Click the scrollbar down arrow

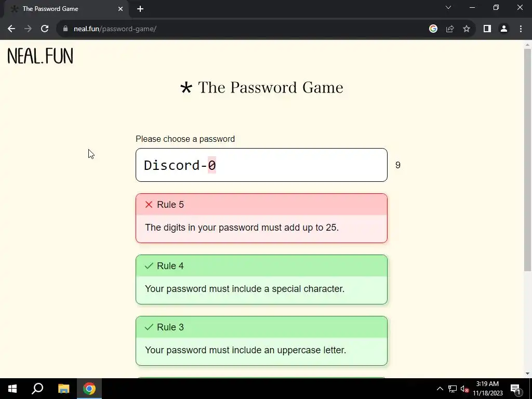pos(527,374)
